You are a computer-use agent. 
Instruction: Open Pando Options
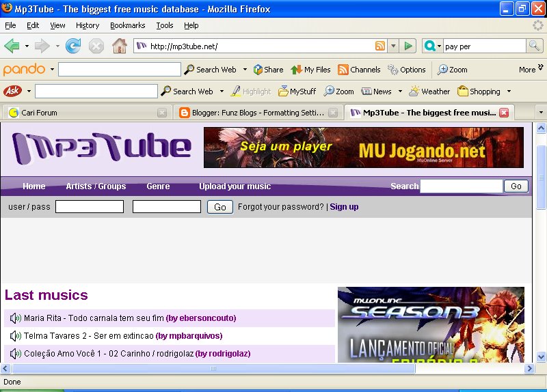407,70
